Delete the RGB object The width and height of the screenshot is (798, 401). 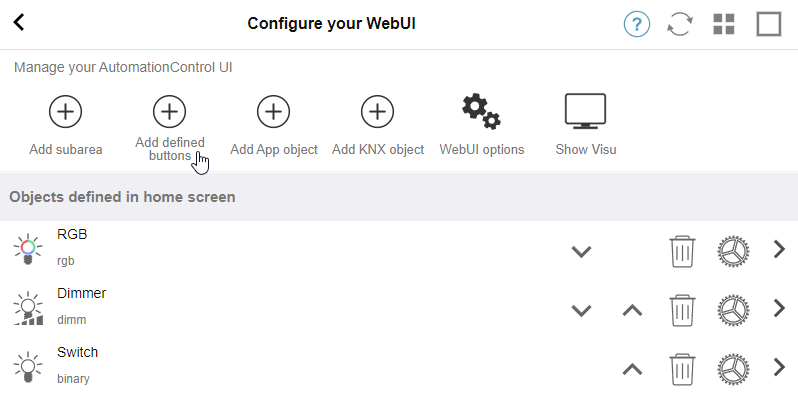(x=682, y=251)
